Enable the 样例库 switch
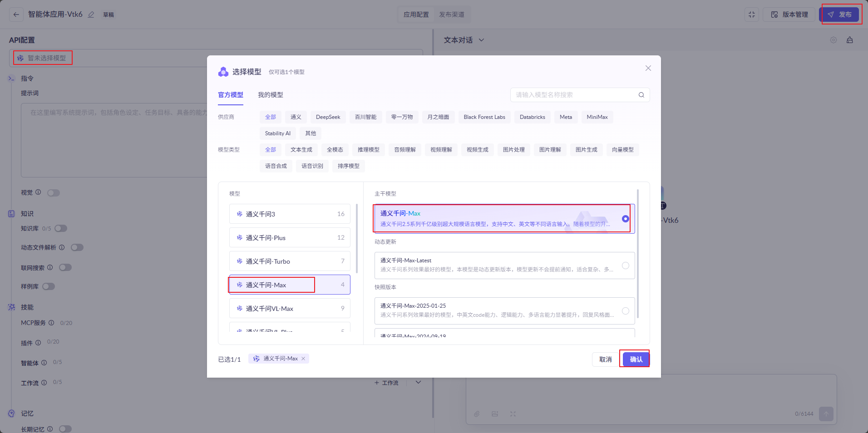The image size is (868, 433). 49,286
